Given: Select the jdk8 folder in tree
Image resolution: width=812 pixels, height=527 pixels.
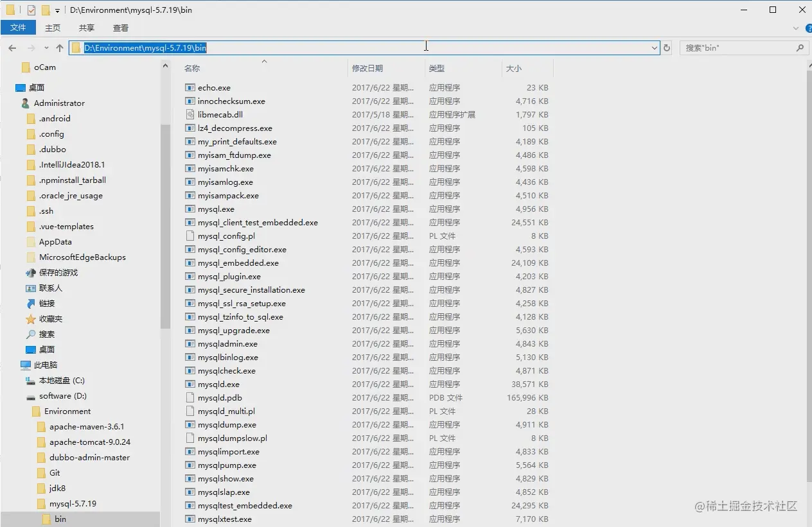Looking at the screenshot, I should pos(57,488).
